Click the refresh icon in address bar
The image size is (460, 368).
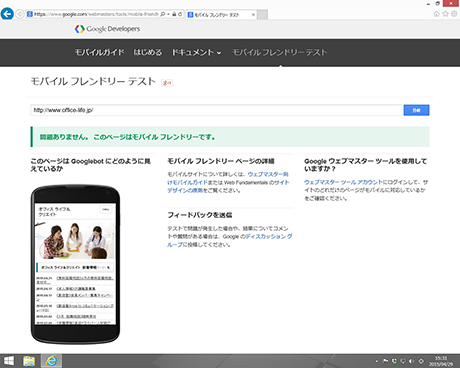[180, 14]
